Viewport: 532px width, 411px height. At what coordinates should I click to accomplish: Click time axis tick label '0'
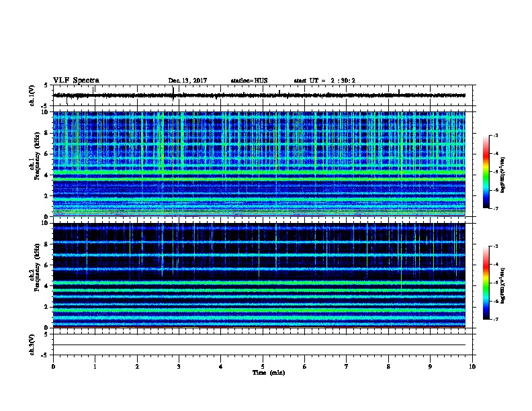(53, 367)
